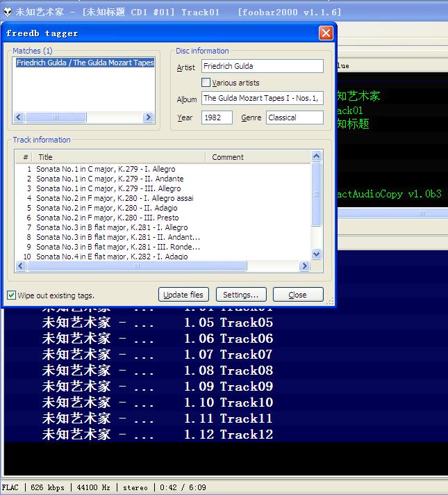Select track 6 Sonata No.2 K.280 - III. Presto

tap(163, 218)
